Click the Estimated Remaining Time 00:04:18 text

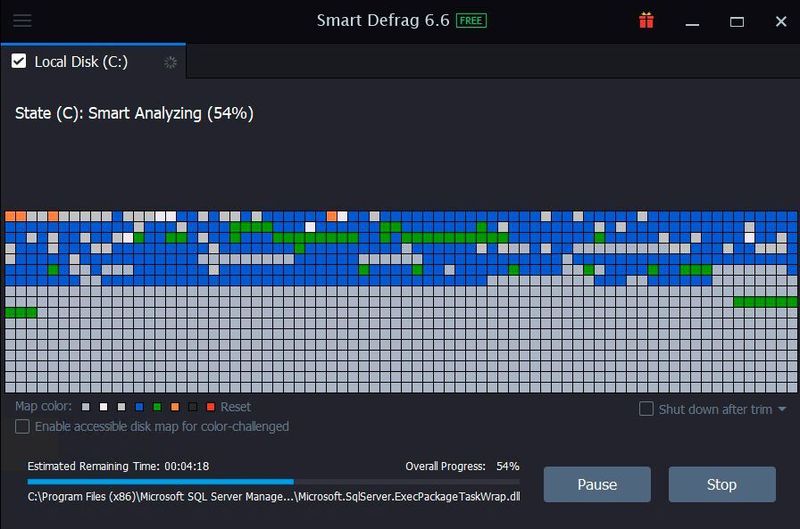pos(118,466)
